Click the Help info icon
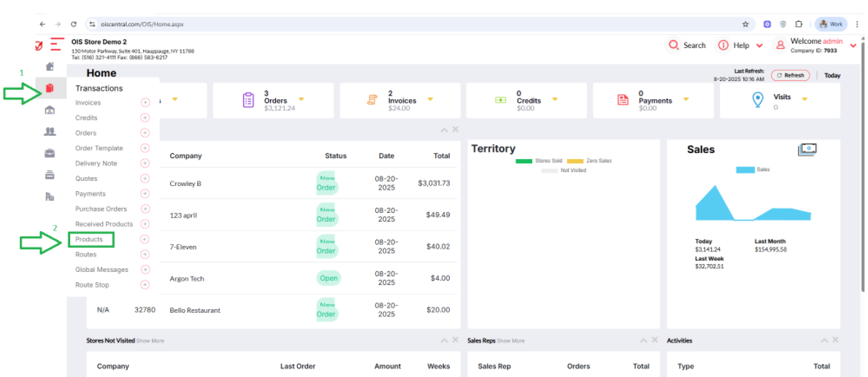The image size is (868, 377). point(723,45)
